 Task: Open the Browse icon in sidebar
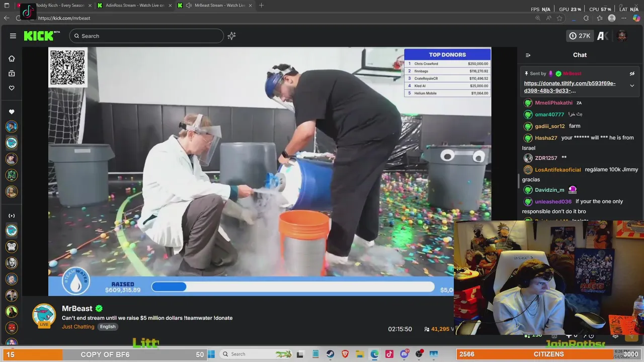(12, 73)
